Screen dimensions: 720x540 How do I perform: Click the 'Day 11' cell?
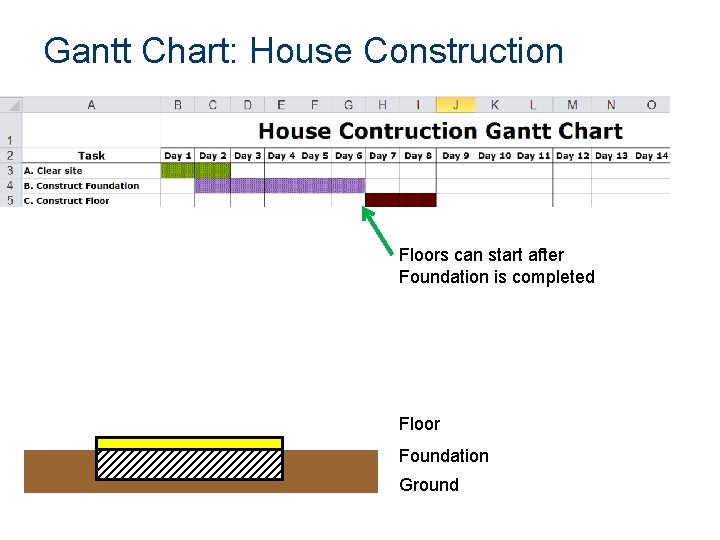click(x=533, y=155)
